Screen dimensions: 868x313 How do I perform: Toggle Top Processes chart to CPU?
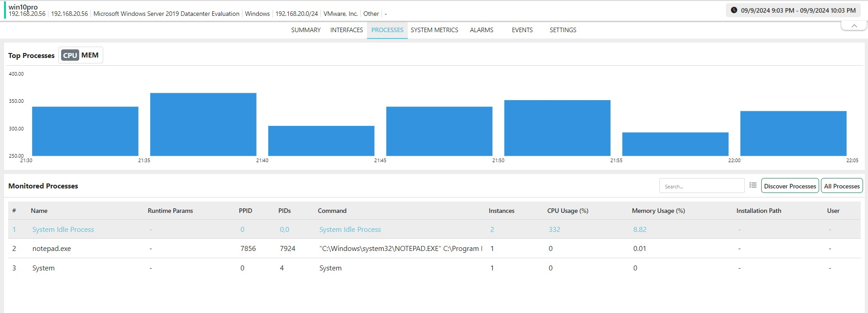click(x=70, y=55)
